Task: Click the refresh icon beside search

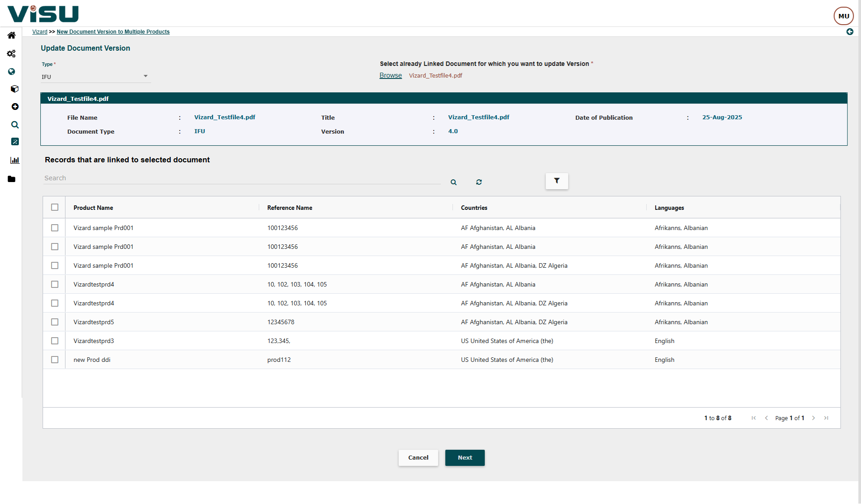Action: tap(479, 182)
